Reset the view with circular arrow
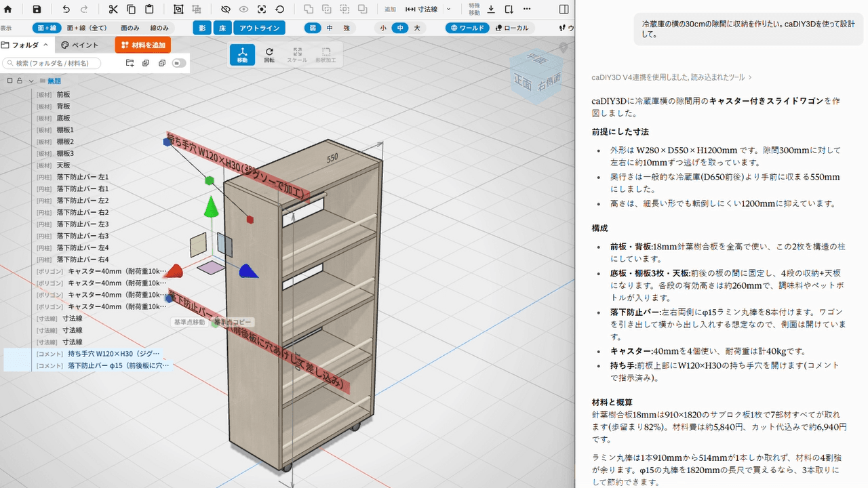The height and width of the screenshot is (488, 868). (280, 9)
